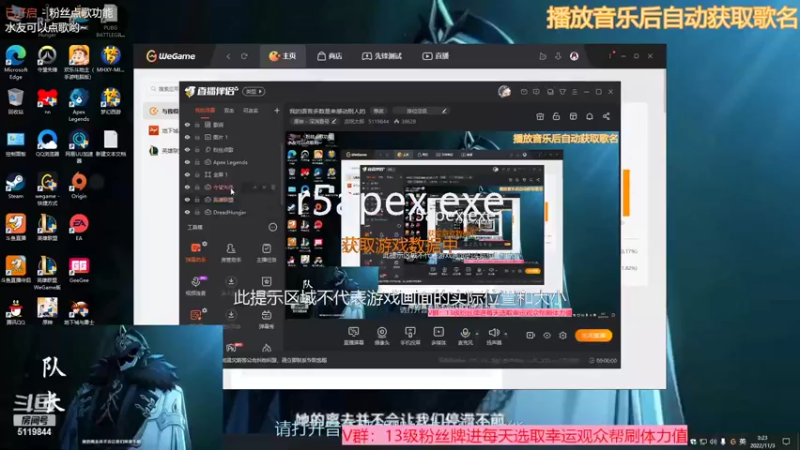Open the taskbar notification center icon
This screenshot has height=450, width=800.
coord(786,441)
